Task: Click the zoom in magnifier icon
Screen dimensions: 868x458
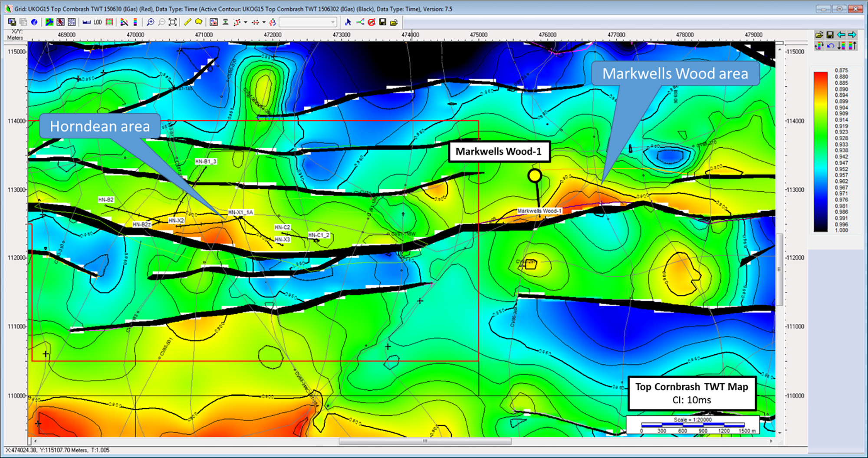Action: [150, 22]
